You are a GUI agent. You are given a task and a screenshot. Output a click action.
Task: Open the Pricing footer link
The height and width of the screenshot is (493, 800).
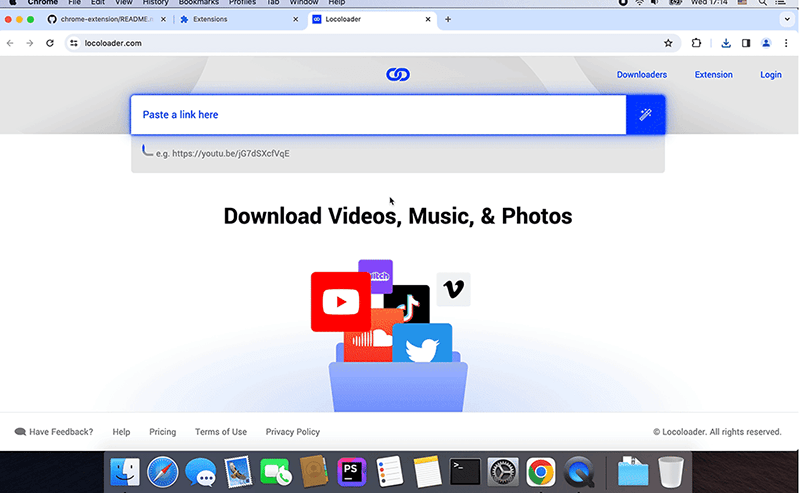(x=162, y=432)
